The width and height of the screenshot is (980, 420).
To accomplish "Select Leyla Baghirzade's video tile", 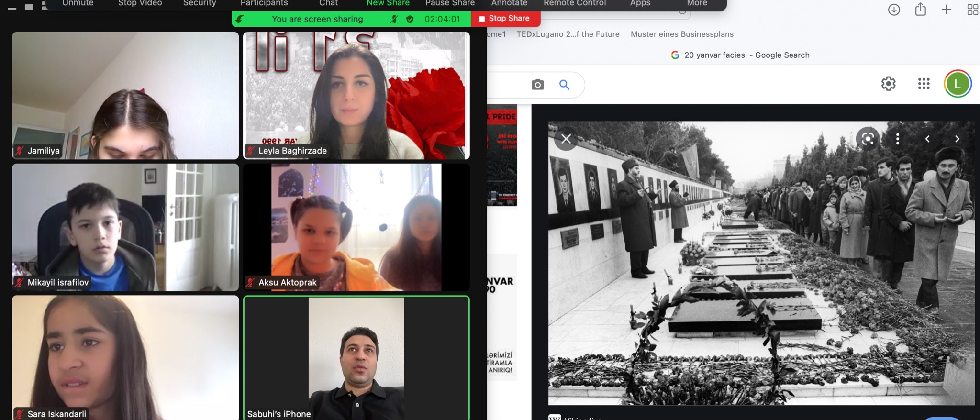I will [x=356, y=95].
